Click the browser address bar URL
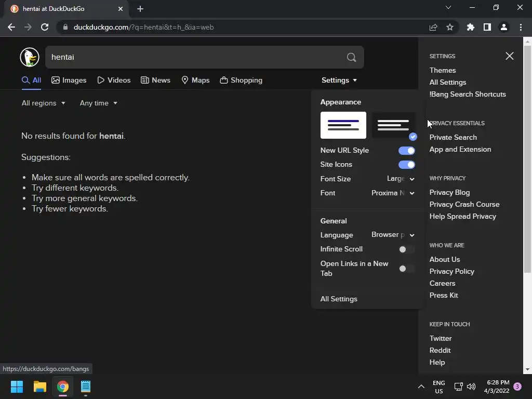 click(143, 27)
